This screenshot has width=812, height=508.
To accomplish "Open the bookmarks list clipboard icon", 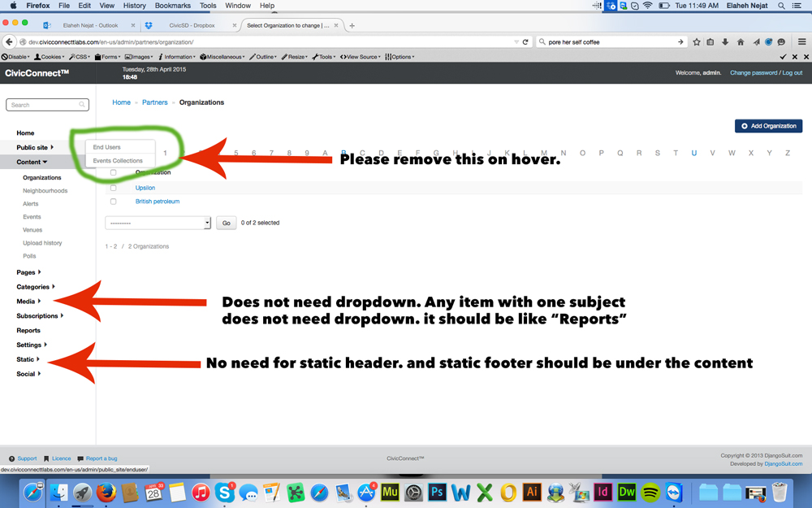I will click(x=710, y=42).
